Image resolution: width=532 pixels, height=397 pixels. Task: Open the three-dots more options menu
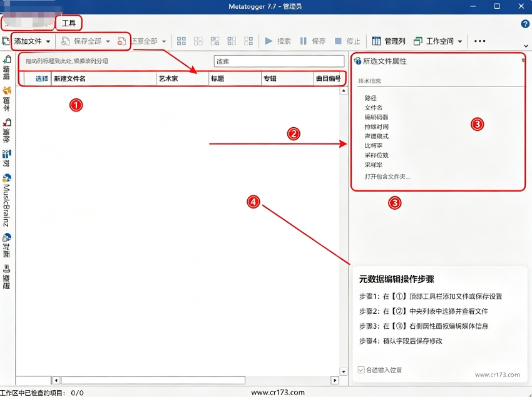479,41
